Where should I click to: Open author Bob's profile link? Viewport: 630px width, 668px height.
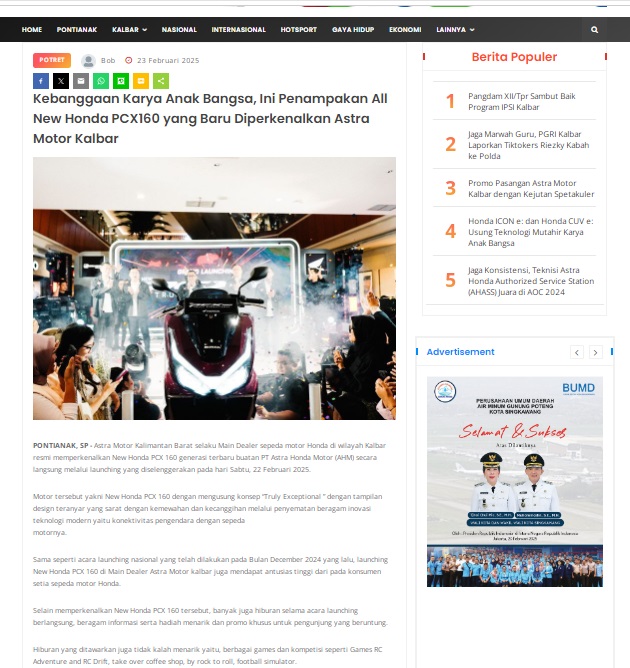(108, 60)
